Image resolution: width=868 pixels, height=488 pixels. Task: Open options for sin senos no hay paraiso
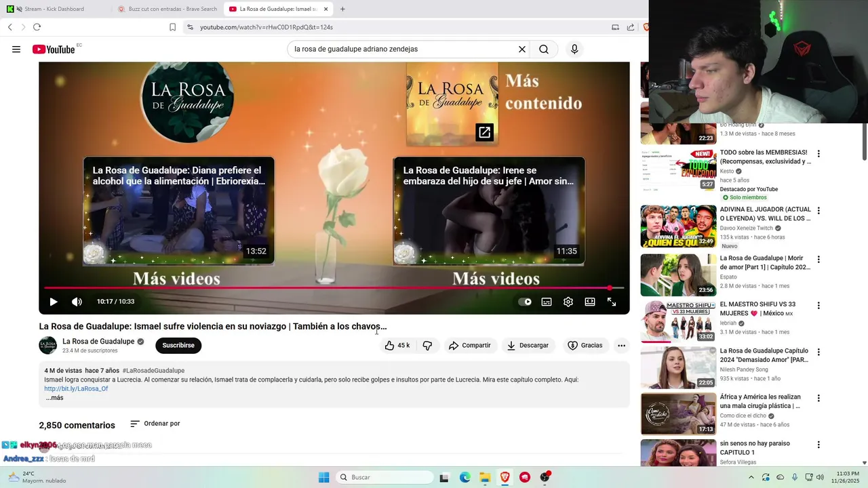(x=818, y=445)
